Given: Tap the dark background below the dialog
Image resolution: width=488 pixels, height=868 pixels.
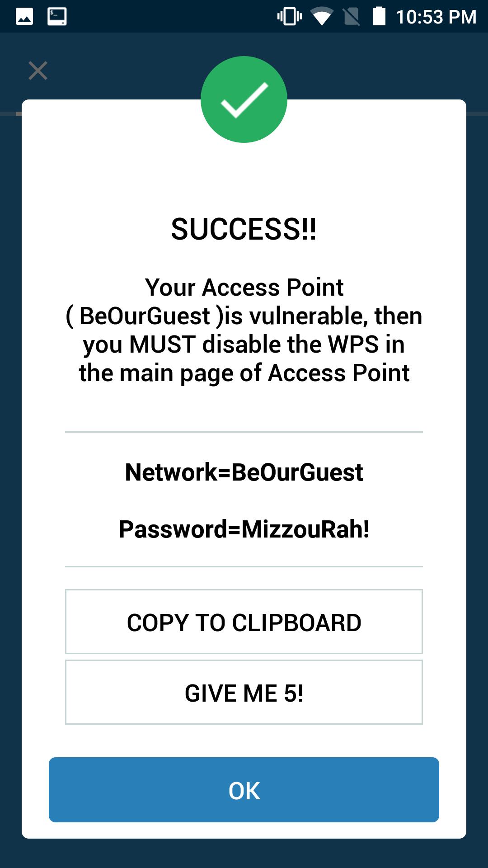Looking at the screenshot, I should coord(244,854).
